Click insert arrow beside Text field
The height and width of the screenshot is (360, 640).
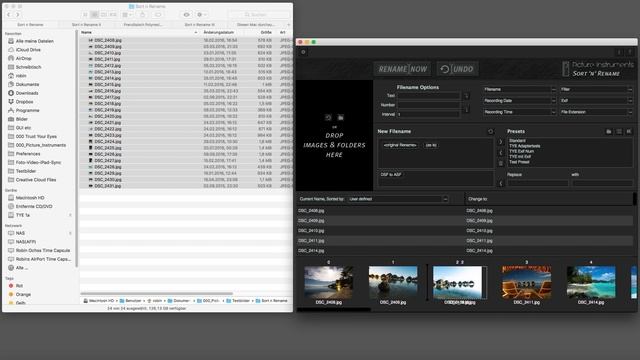coord(467,96)
